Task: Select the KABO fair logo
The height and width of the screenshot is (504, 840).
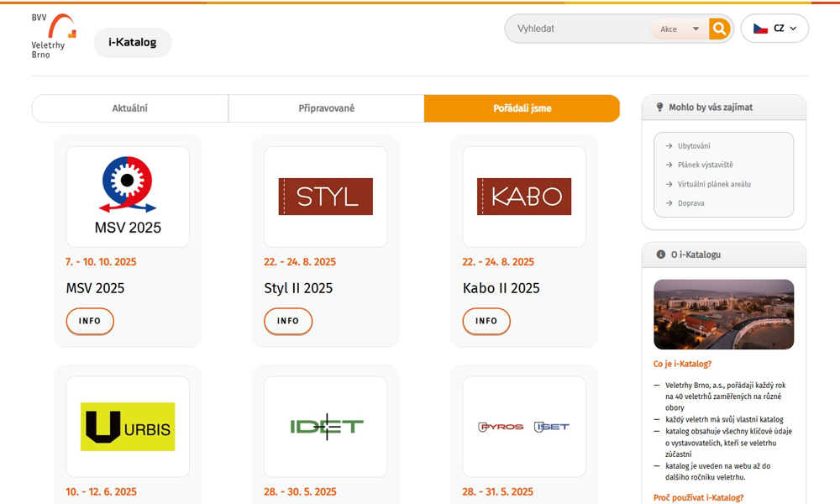Action: 523,197
